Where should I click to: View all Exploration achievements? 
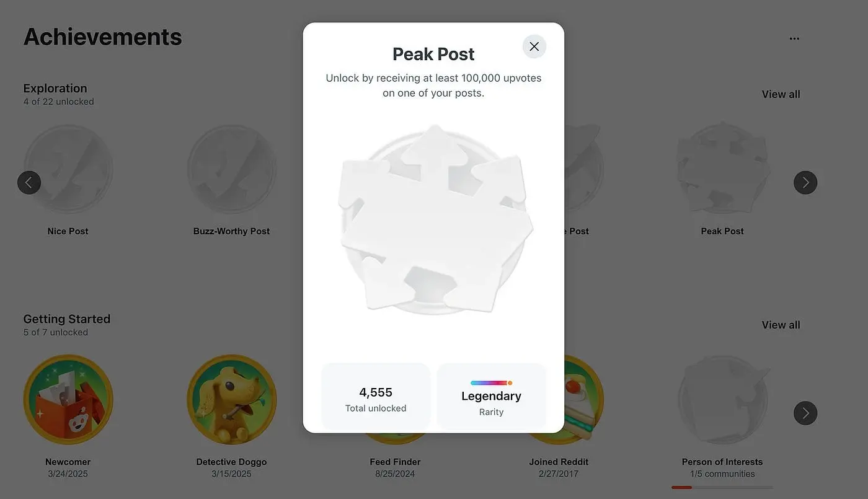click(x=781, y=94)
